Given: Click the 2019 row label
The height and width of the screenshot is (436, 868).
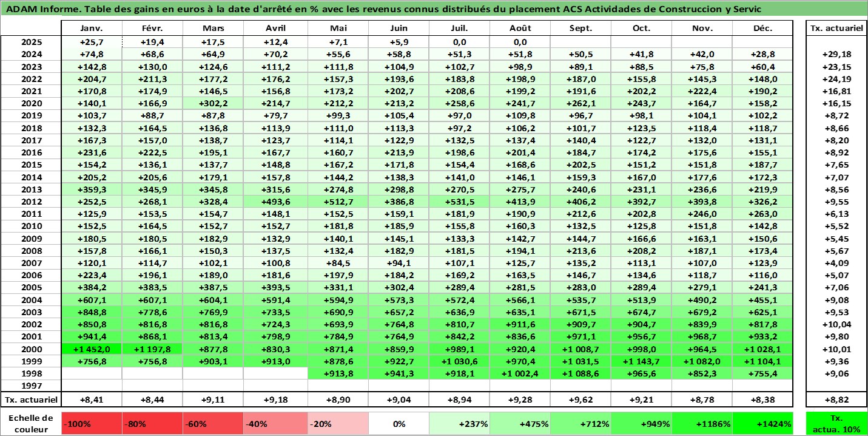Looking at the screenshot, I should point(31,115).
